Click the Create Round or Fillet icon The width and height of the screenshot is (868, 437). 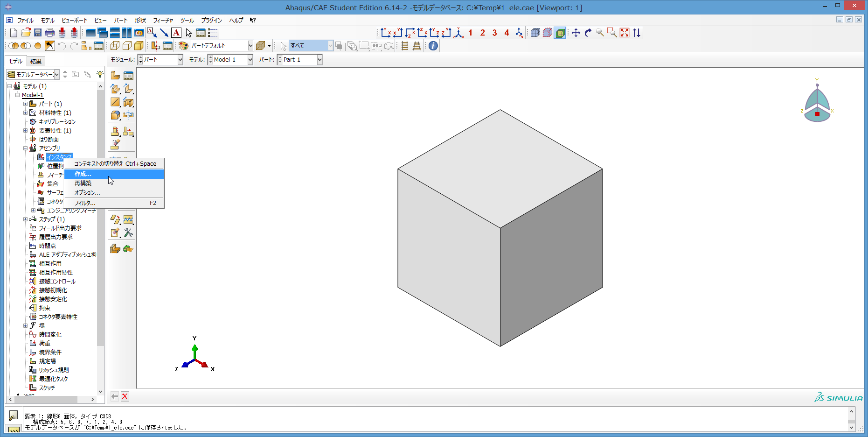(x=115, y=115)
